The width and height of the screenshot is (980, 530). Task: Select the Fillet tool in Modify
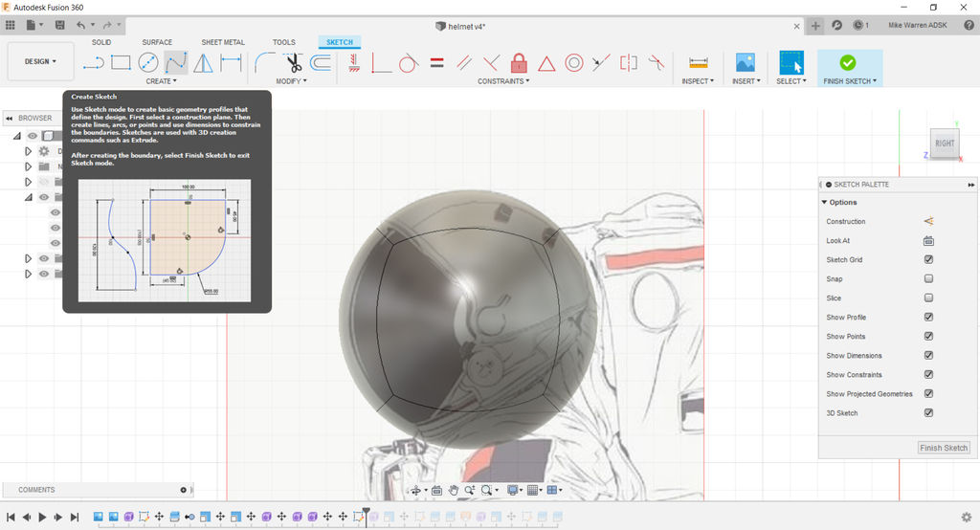[264, 63]
